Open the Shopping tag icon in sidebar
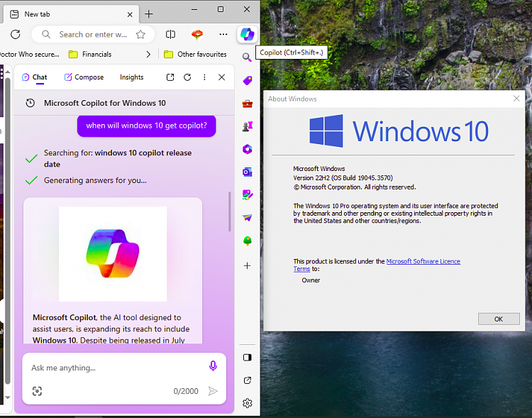The width and height of the screenshot is (532, 418). point(248,80)
